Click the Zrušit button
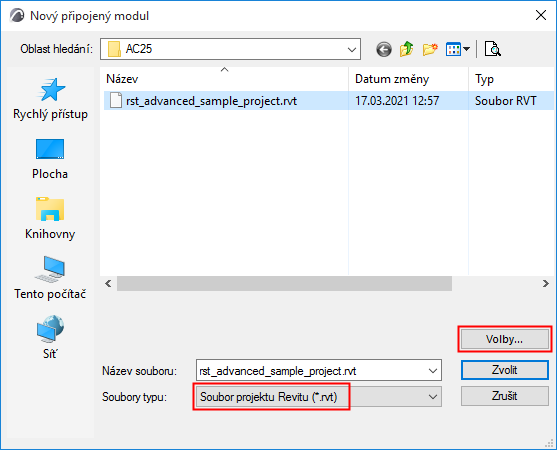Viewport: 557px width, 450px height. pyautogui.click(x=504, y=396)
